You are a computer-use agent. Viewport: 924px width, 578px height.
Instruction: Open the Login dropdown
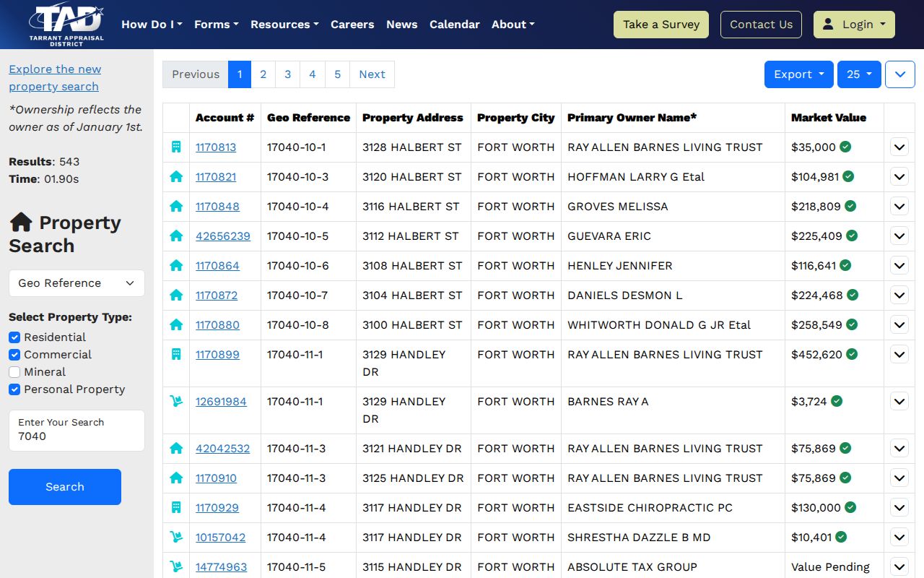coord(854,25)
